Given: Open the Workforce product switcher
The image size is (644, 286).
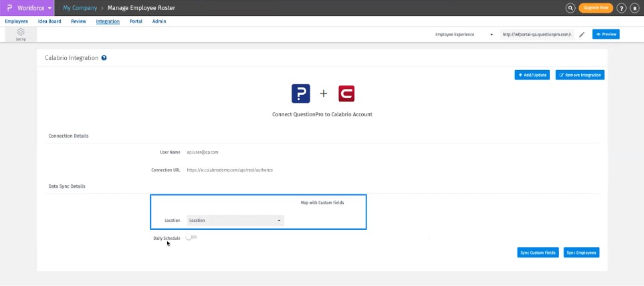Looking at the screenshot, I should [27, 8].
